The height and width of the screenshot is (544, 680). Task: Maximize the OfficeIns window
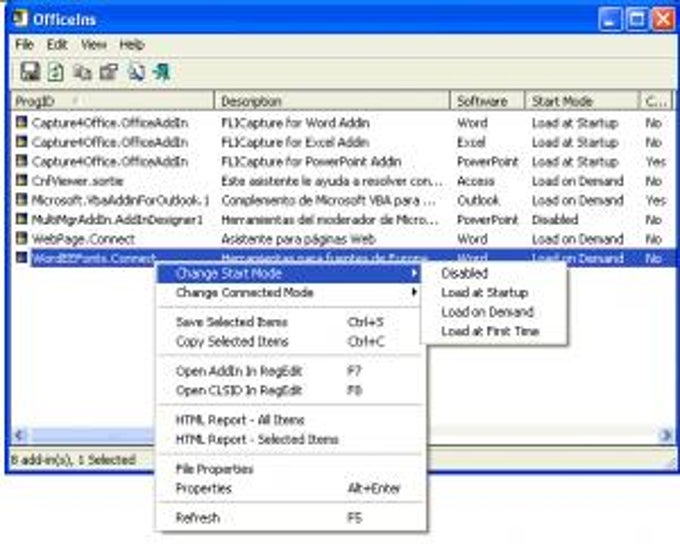637,20
